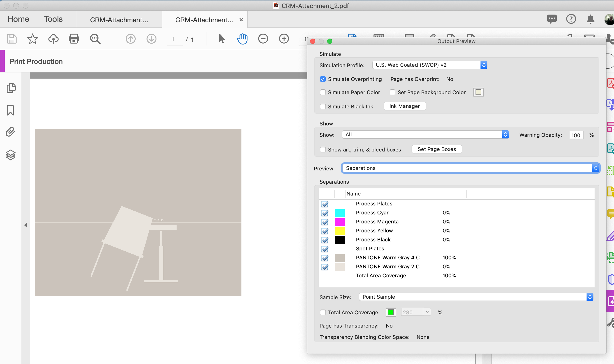Print the document with the printer icon
Viewport: 614px width, 364px height.
74,39
